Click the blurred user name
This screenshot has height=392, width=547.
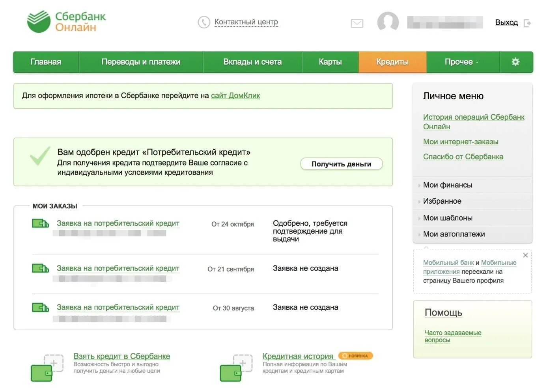coord(445,22)
